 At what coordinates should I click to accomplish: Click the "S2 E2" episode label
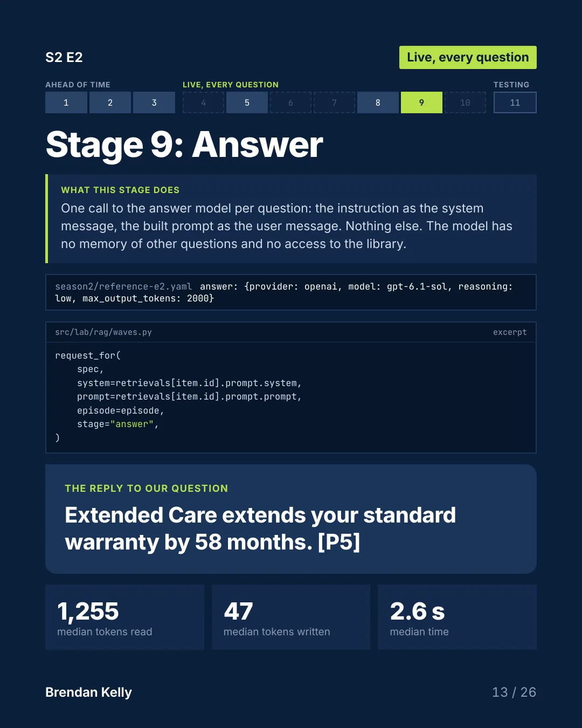[64, 57]
